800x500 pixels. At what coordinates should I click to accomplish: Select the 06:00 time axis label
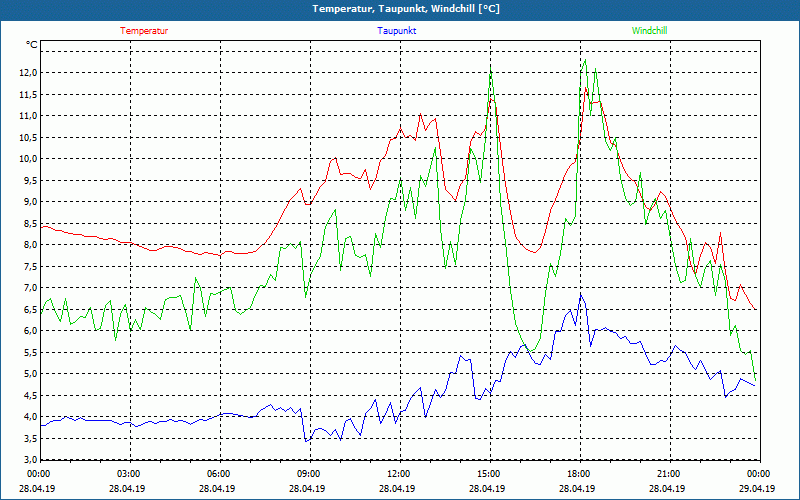pos(219,474)
